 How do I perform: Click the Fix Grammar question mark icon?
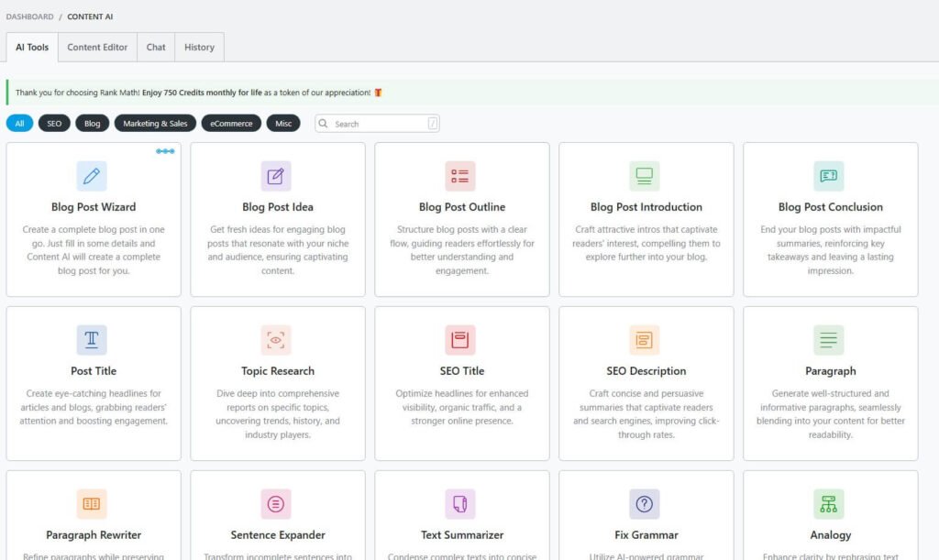(645, 504)
